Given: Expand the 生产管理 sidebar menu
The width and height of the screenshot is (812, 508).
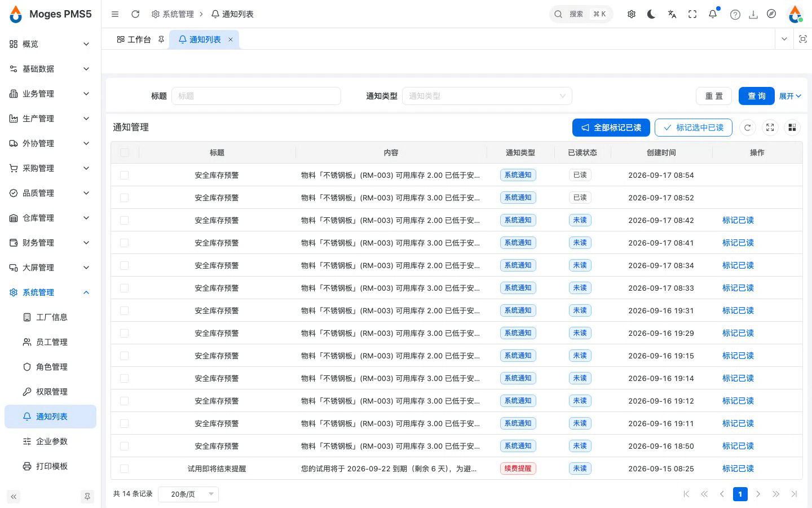Looking at the screenshot, I should (x=50, y=119).
